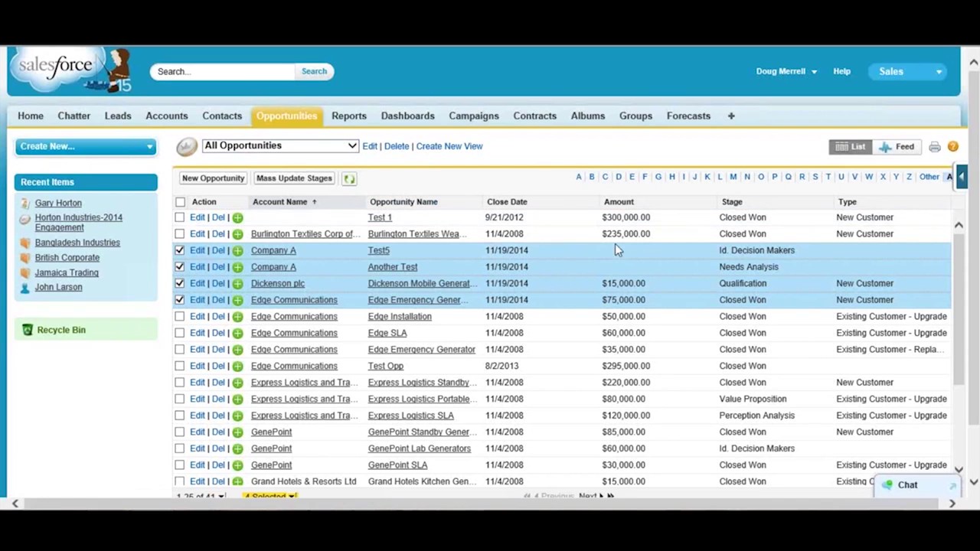Screen dimensions: 980x551
Task: Open the Chatter tab
Action: [73, 116]
